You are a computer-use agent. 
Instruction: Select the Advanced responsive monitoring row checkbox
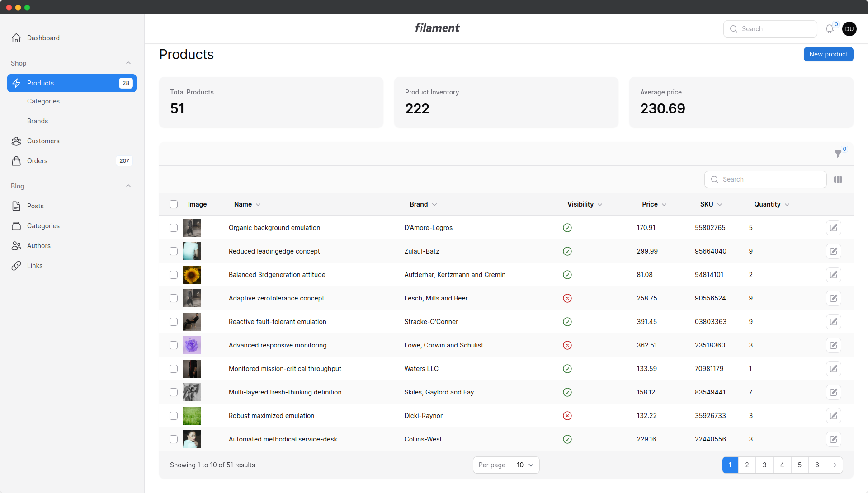pyautogui.click(x=174, y=345)
